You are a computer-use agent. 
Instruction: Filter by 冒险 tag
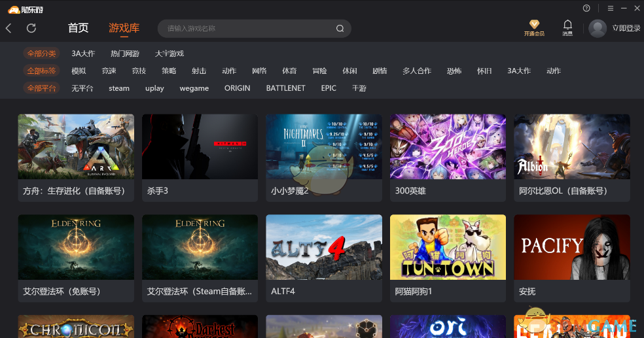coord(319,71)
